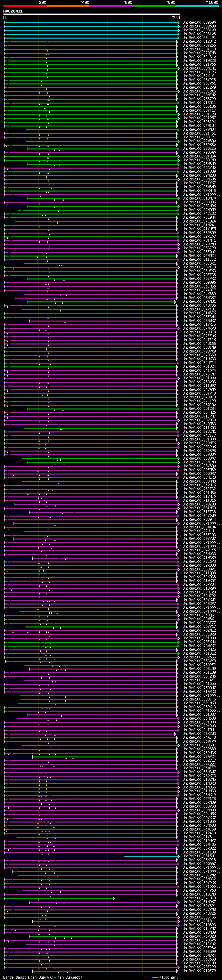Select hit label UniRef100_A4BGP7
Image resolution: width=222 pixels, height=980 pixels.
199,604
